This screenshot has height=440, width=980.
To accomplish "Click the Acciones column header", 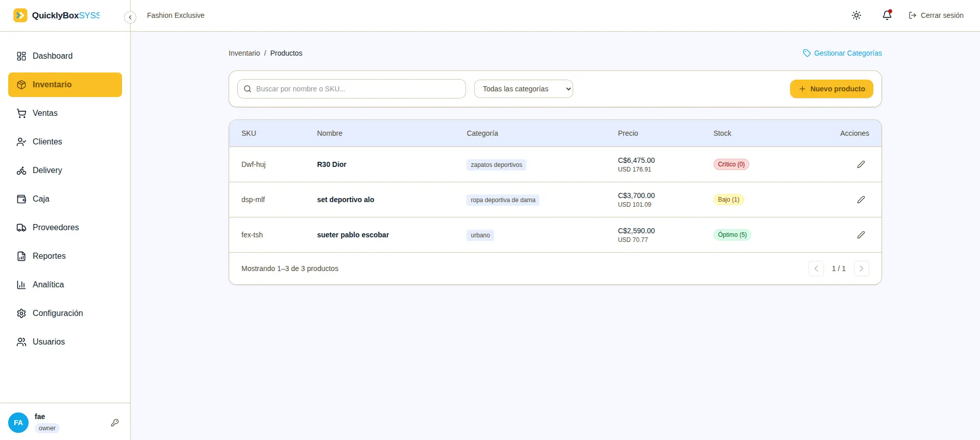I will tap(854, 133).
